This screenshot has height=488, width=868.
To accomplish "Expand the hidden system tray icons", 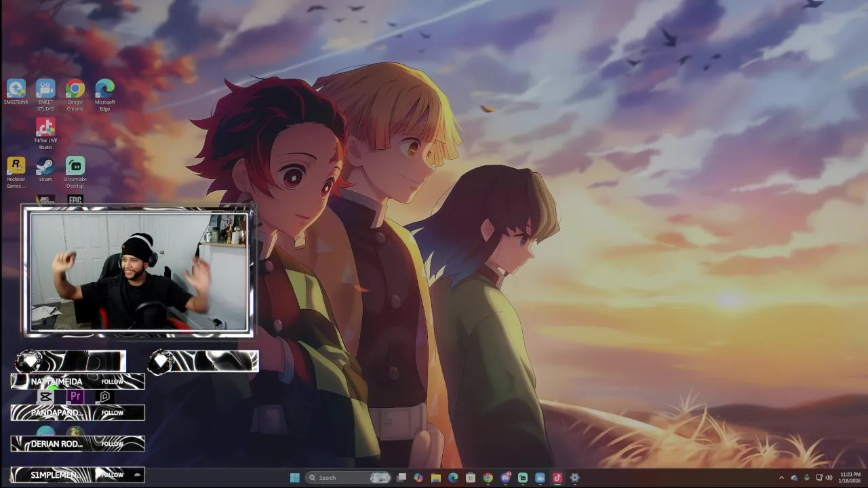I will [x=781, y=478].
